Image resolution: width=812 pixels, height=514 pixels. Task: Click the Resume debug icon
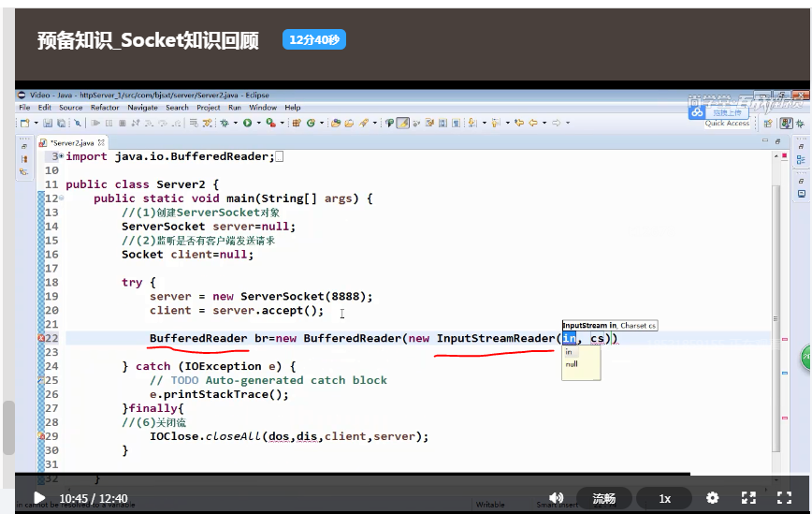(95, 123)
